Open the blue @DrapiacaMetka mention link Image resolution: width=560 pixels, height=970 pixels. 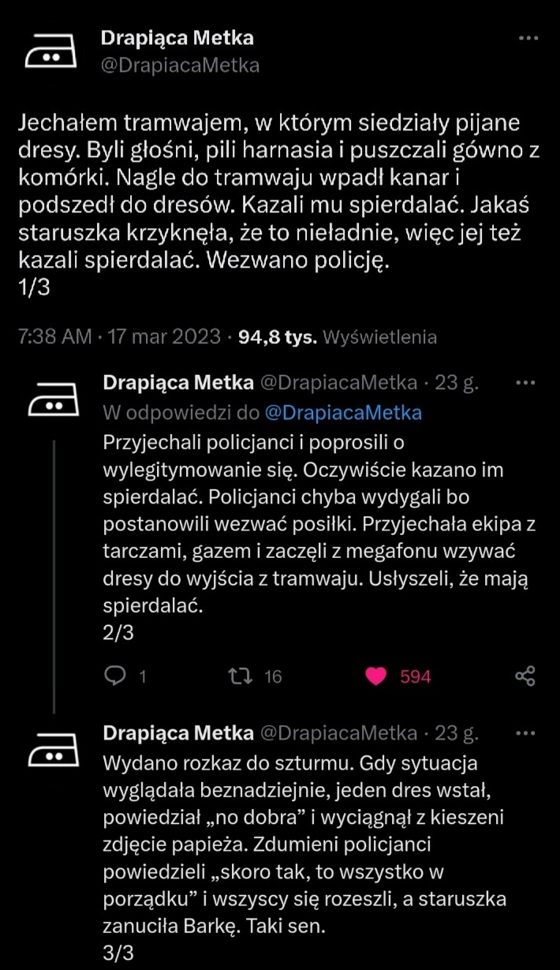(x=343, y=412)
